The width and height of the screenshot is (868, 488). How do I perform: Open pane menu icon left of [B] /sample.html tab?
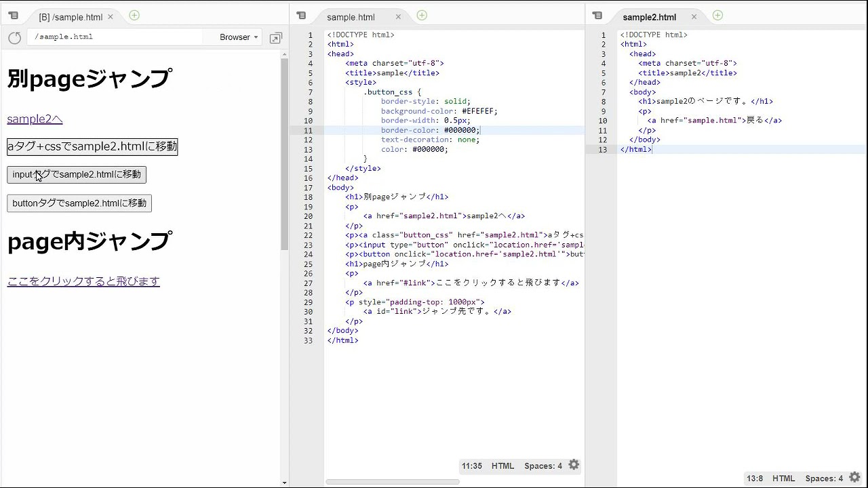click(14, 16)
